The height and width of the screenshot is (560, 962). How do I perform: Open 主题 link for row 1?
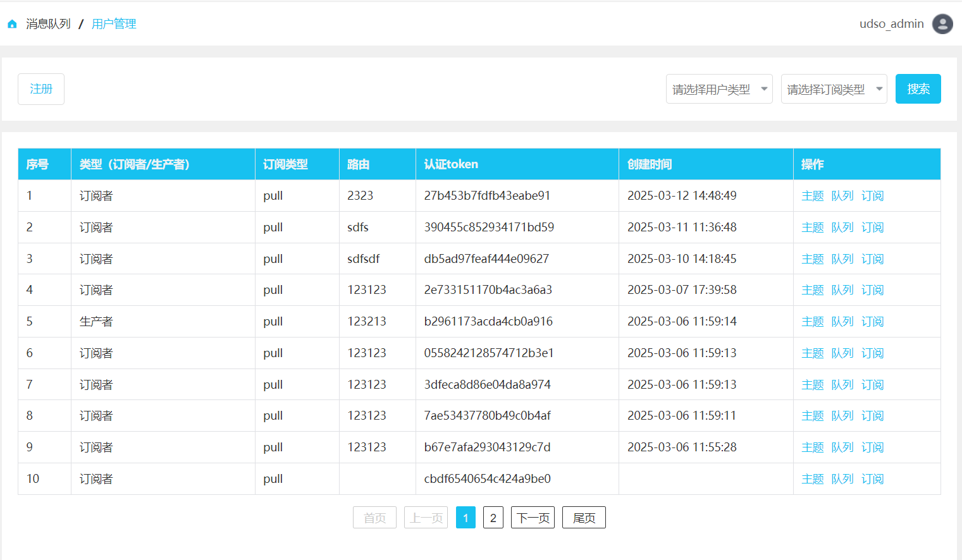tap(812, 196)
